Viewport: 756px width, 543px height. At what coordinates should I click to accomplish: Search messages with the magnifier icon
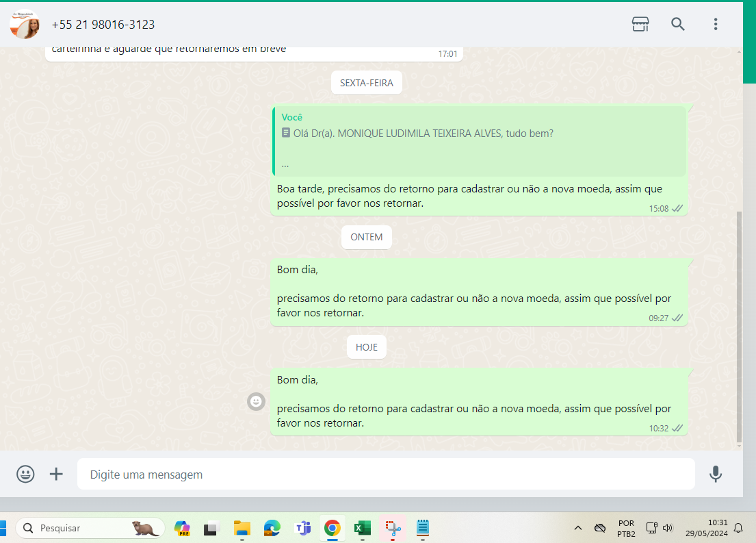point(678,24)
